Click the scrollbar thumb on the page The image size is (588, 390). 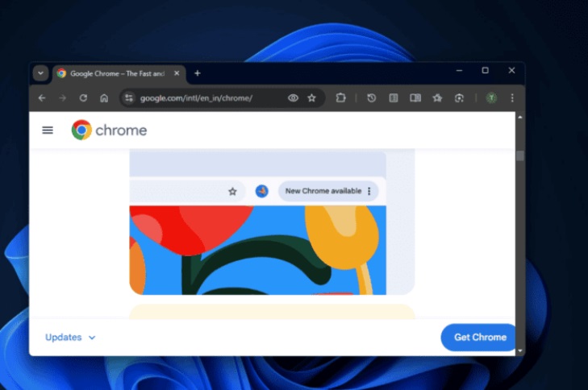tap(519, 156)
